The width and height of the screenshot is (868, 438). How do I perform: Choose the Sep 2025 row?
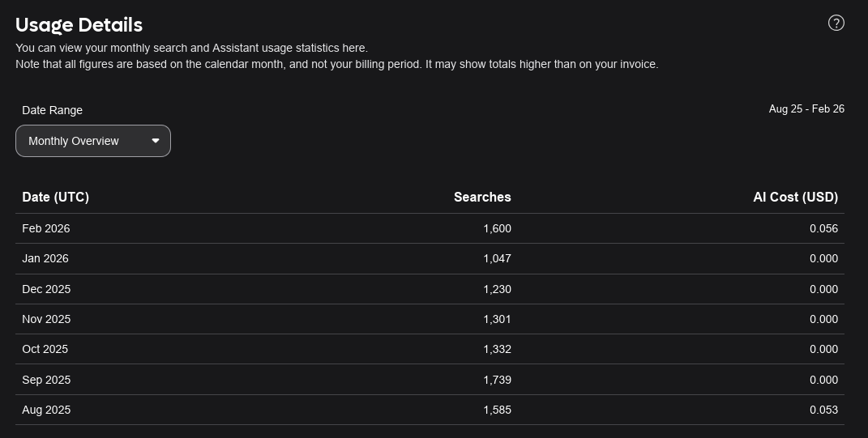point(430,380)
